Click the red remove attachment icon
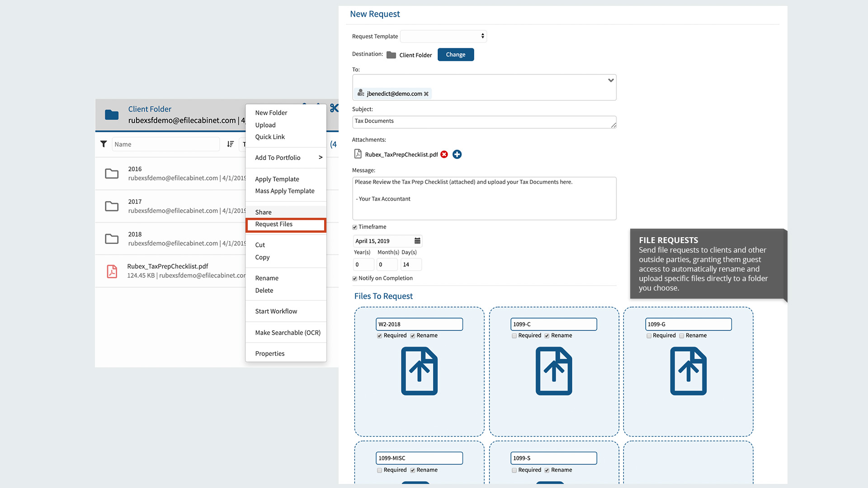This screenshot has width=868, height=488. (444, 155)
